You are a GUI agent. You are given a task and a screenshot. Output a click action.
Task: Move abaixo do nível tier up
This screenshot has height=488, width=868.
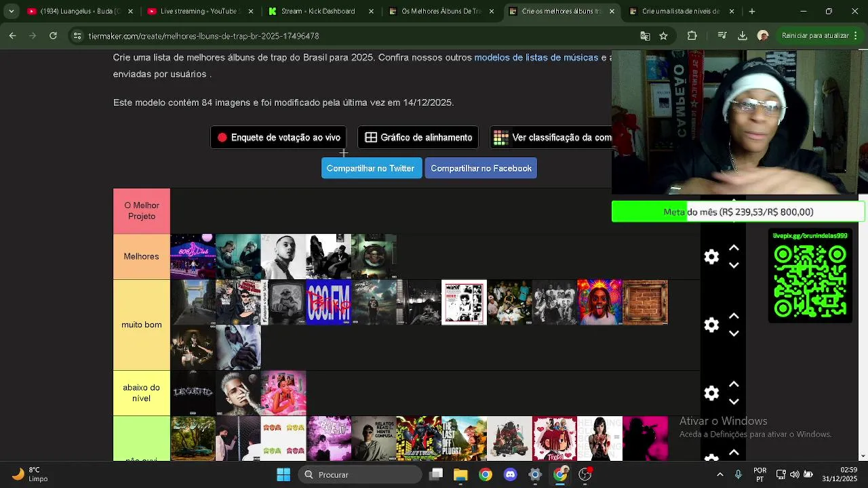click(x=734, y=384)
